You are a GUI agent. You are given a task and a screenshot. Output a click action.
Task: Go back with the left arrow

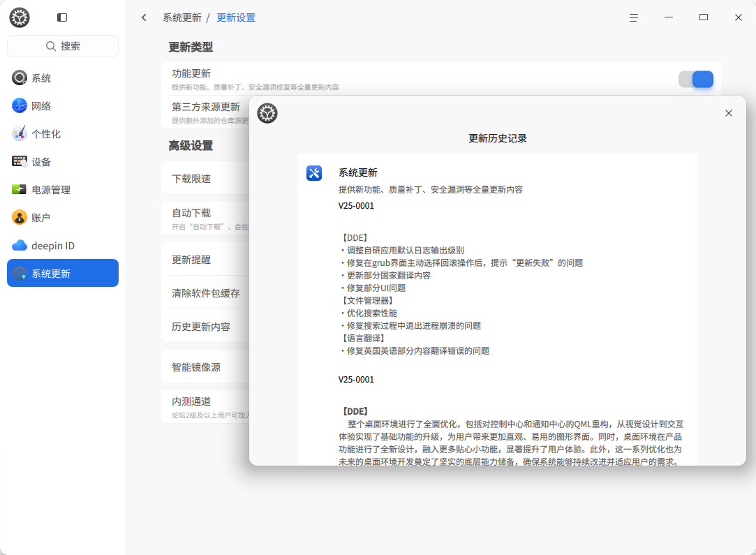pyautogui.click(x=144, y=18)
